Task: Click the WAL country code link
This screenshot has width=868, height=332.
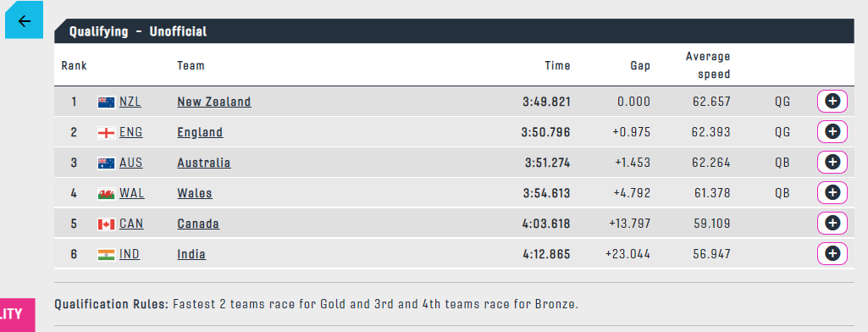Action: pyautogui.click(x=132, y=193)
